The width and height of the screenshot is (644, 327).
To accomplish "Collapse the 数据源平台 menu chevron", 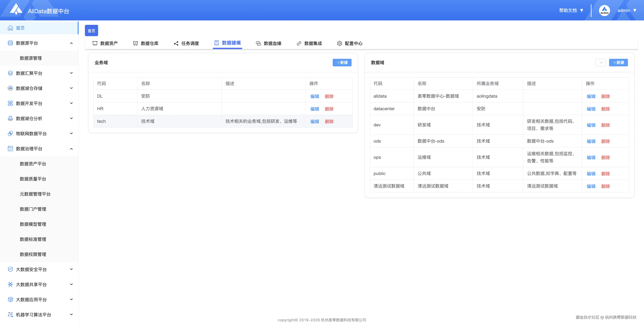I will [x=71, y=43].
